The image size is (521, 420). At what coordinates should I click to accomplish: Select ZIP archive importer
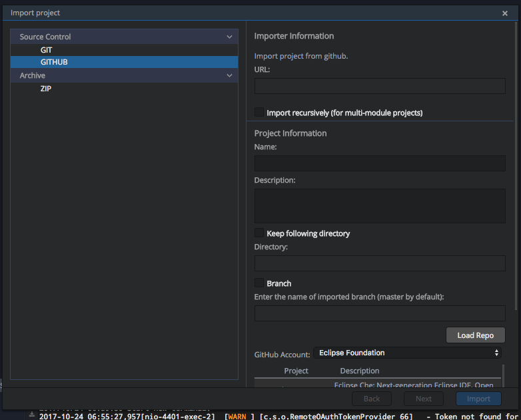[124, 89]
